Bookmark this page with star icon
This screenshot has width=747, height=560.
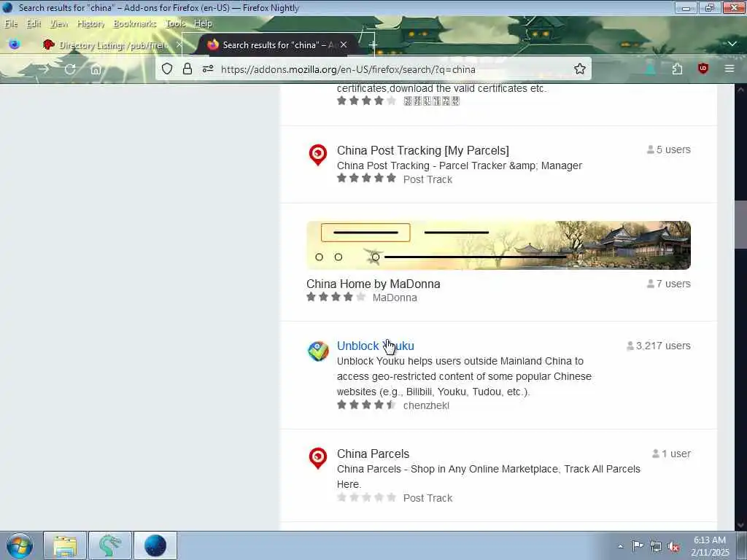click(580, 69)
